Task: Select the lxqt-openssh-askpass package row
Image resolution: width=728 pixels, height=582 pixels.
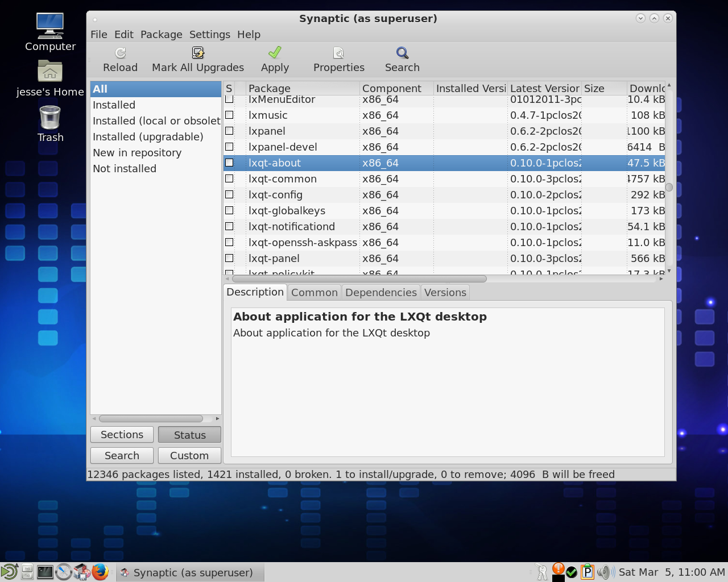Action: (444, 242)
